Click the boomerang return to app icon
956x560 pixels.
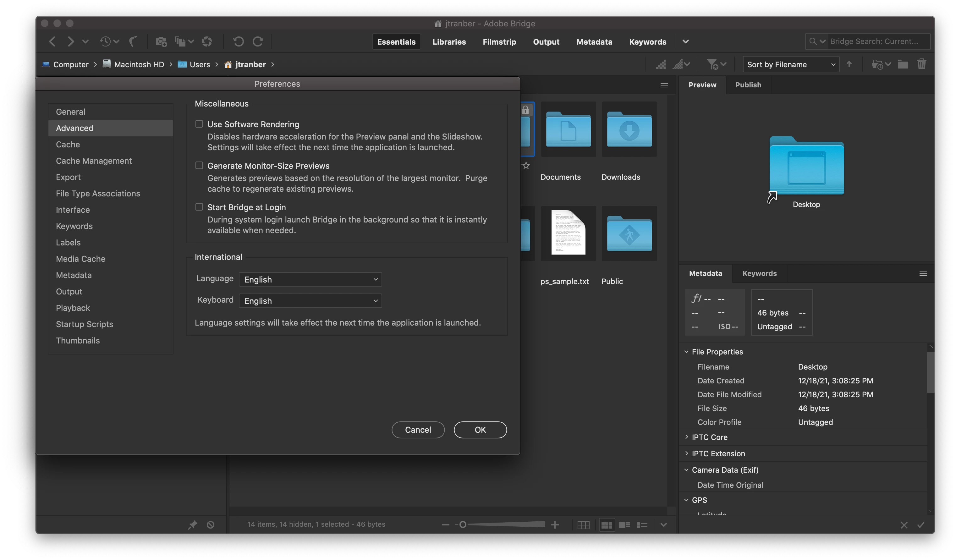pyautogui.click(x=133, y=41)
